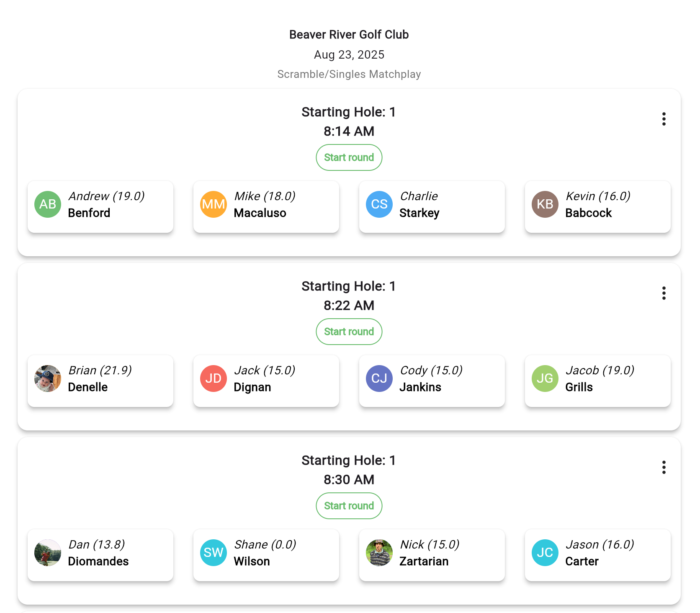Screen dimensions: 700x613
Task: Start round for the 8:30 AM tee time
Action: point(349,506)
